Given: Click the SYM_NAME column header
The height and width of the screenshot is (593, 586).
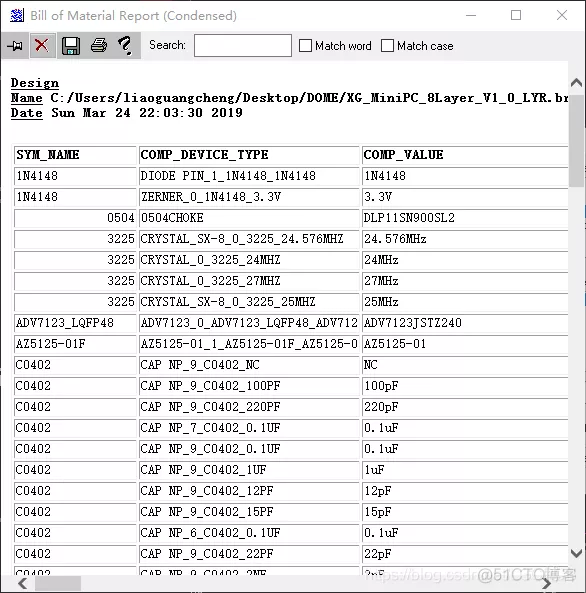Looking at the screenshot, I should [x=75, y=155].
